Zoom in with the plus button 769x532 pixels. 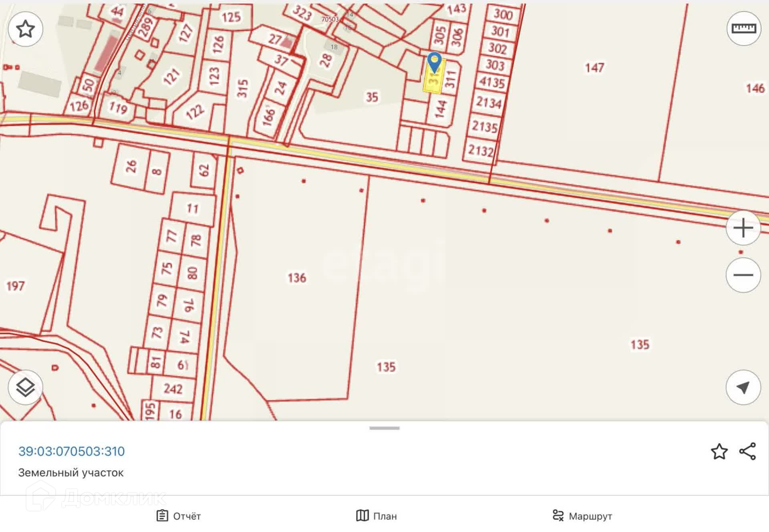743,228
